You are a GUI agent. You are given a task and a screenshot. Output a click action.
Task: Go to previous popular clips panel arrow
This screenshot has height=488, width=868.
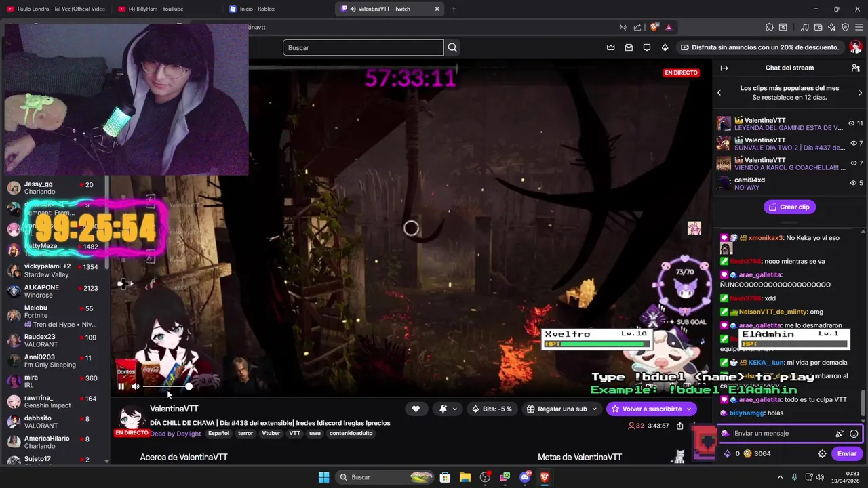click(x=719, y=93)
